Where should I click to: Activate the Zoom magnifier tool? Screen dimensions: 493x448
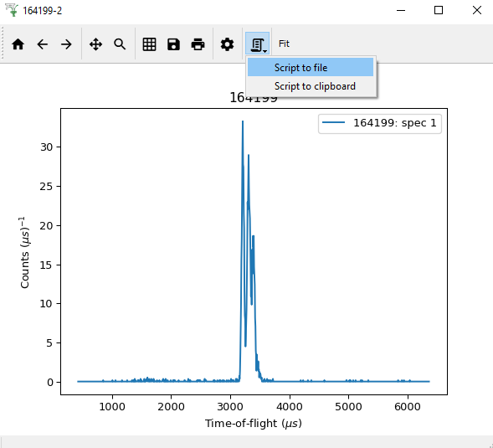pyautogui.click(x=120, y=44)
